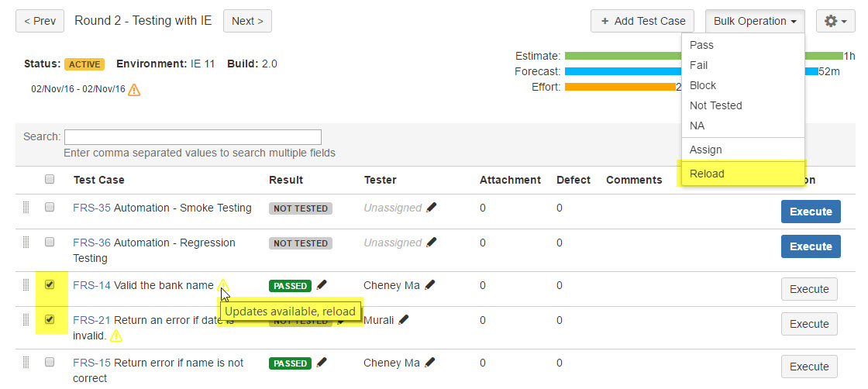Click warning icon under FRS-21 test case
Screen dimensions: 868x389
click(x=116, y=336)
